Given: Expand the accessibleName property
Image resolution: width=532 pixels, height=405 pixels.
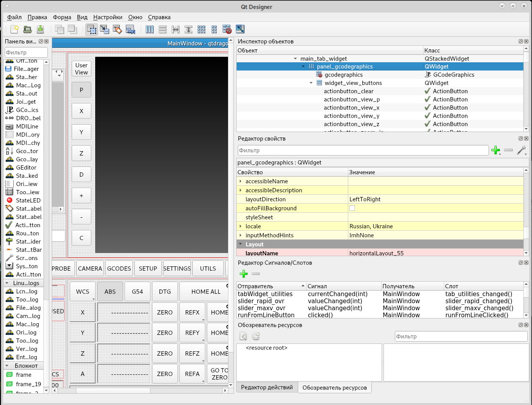Looking at the screenshot, I should (241, 181).
